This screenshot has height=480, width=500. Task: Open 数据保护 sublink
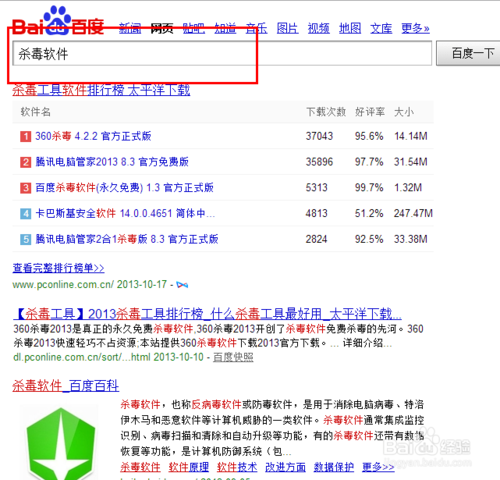tap(334, 467)
